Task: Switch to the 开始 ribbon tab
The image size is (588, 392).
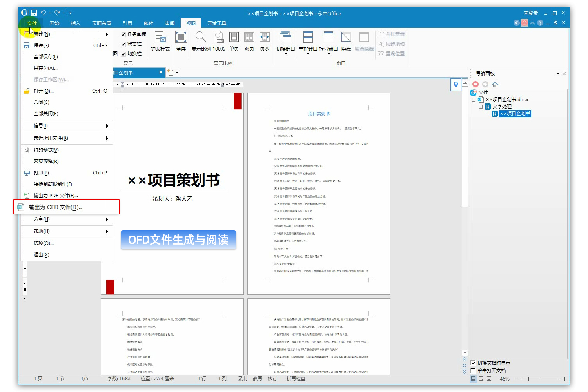Action: 54,23
